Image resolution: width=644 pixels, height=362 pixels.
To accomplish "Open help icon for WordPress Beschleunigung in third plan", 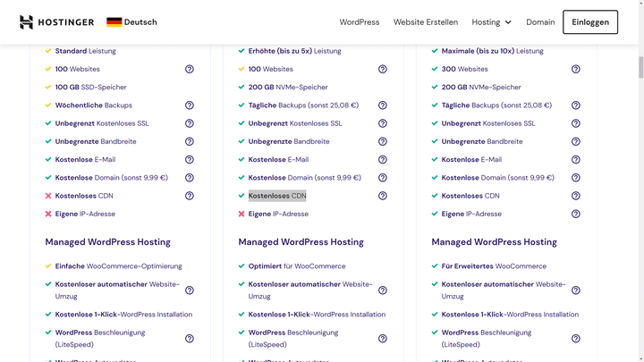I will (x=576, y=339).
